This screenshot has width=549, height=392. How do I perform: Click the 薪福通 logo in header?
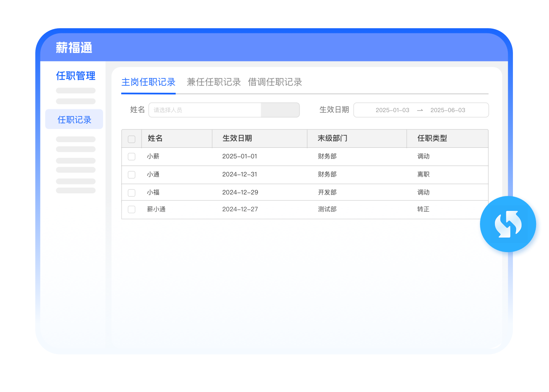coord(74,48)
